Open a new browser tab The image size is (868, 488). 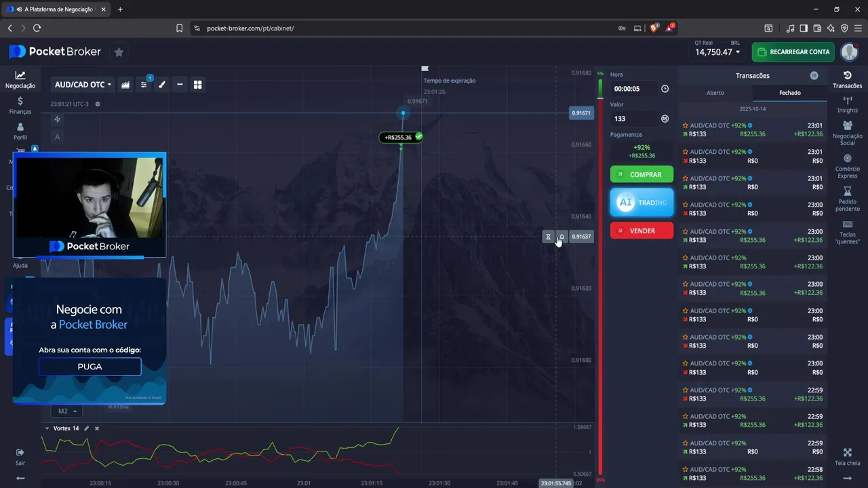pyautogui.click(x=120, y=9)
